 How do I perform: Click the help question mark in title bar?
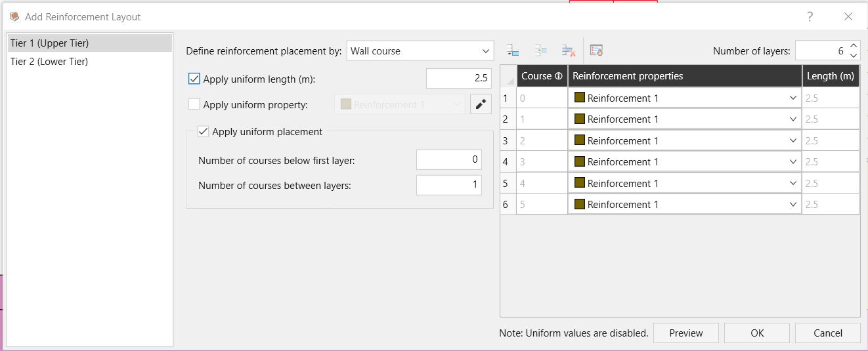click(x=810, y=16)
